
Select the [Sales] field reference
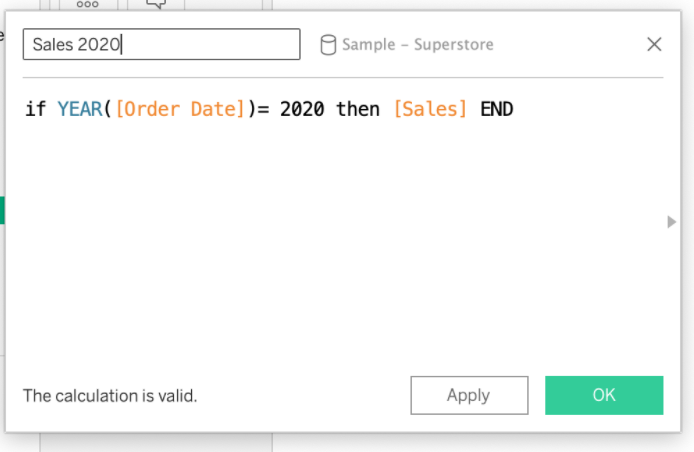(x=430, y=109)
